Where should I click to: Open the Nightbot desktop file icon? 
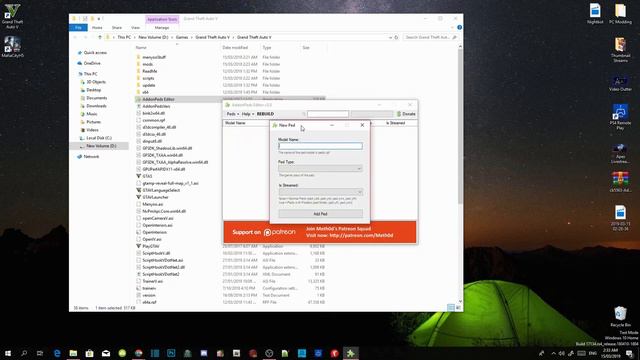coord(595,14)
